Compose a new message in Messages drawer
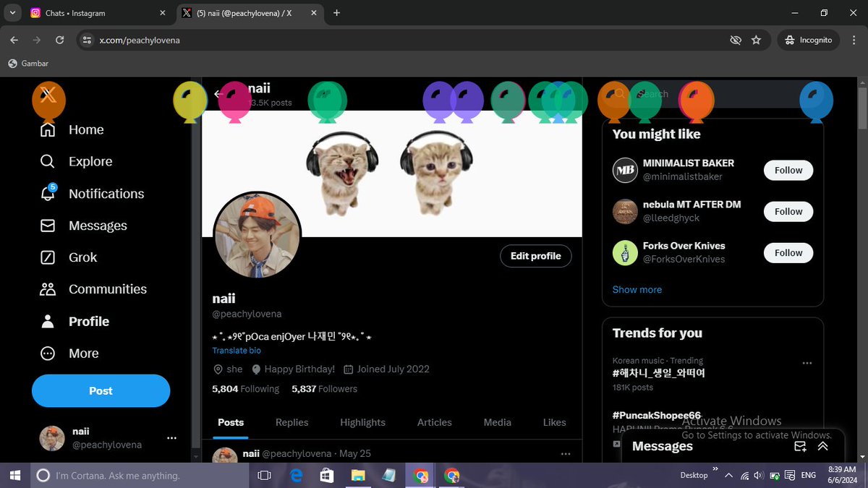This screenshot has height=488, width=868. (800, 446)
